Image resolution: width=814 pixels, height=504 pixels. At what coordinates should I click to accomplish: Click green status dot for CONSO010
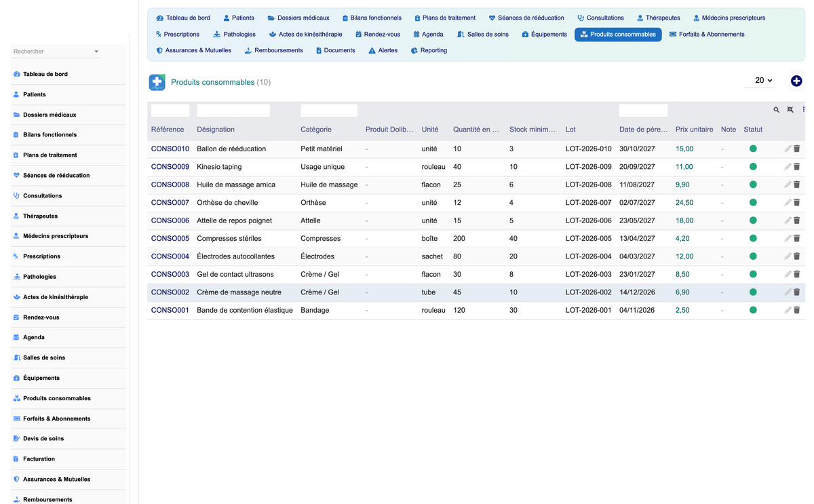(753, 149)
